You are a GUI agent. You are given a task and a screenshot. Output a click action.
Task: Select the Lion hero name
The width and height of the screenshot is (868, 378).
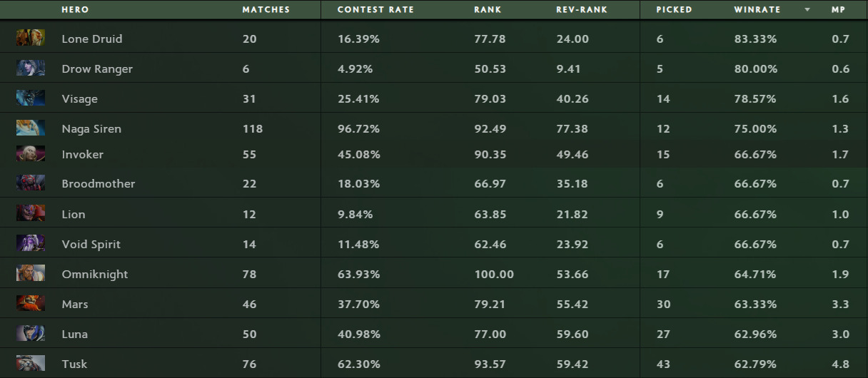click(74, 214)
